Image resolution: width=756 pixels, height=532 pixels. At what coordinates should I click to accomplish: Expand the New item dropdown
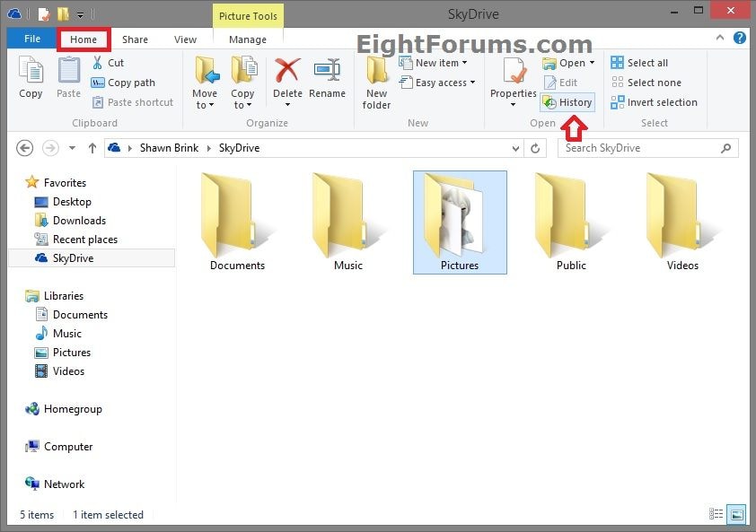(465, 63)
